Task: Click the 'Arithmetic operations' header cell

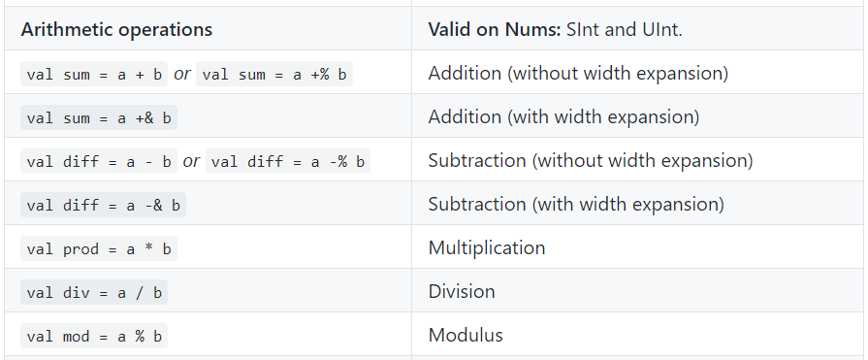Action: [208, 28]
